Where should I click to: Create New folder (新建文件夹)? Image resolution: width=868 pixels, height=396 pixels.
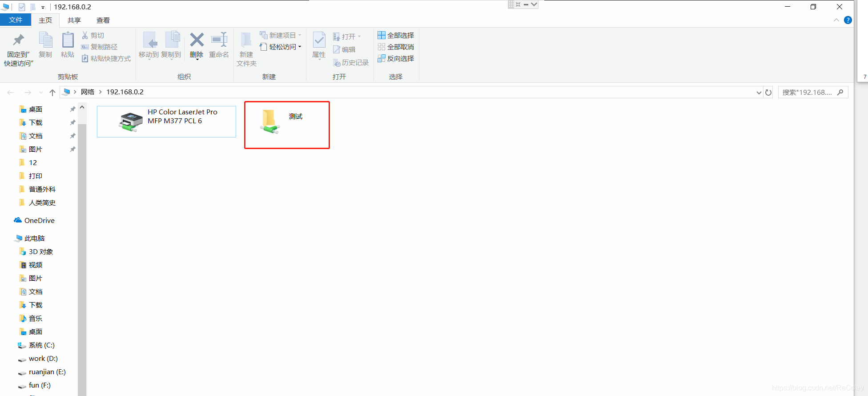(x=246, y=49)
